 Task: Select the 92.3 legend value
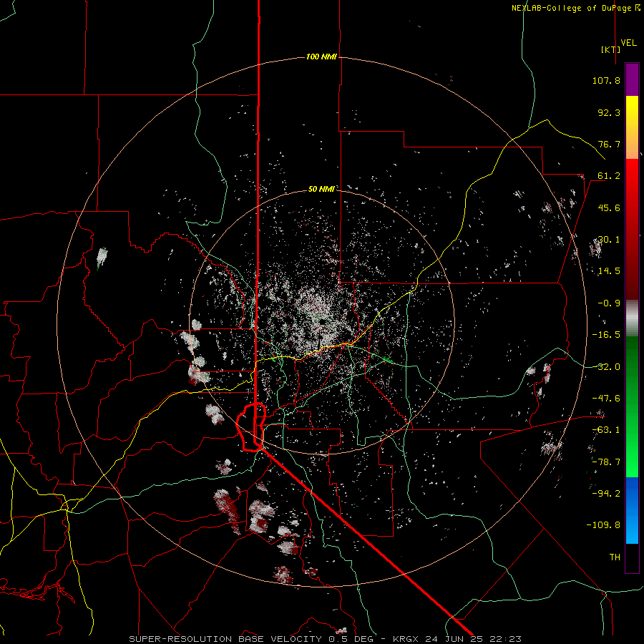[609, 112]
